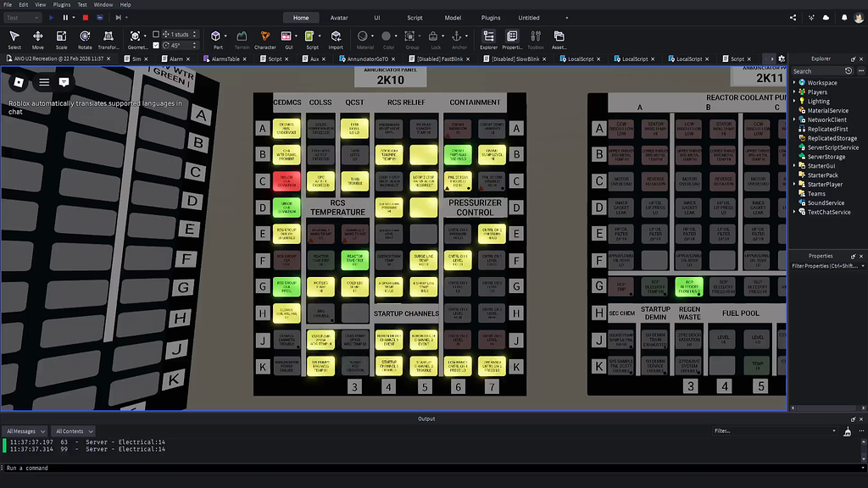Click the Explorer search history icon

point(849,71)
